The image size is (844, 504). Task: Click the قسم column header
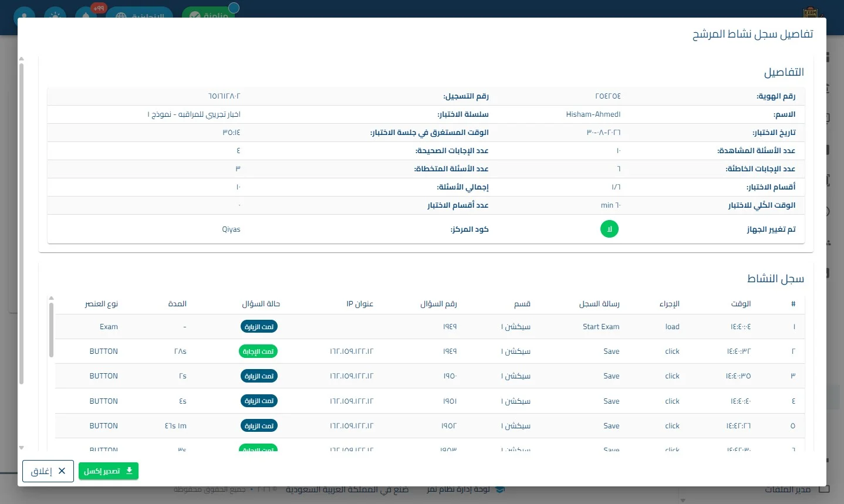point(522,303)
